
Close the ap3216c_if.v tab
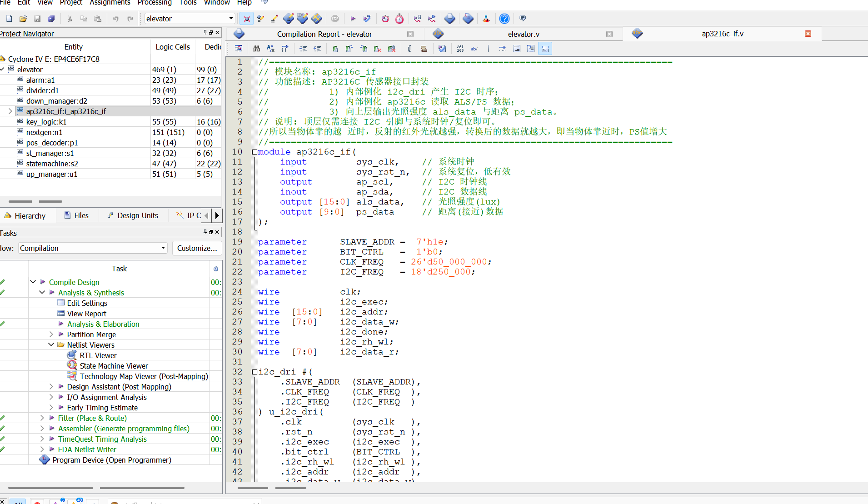808,34
